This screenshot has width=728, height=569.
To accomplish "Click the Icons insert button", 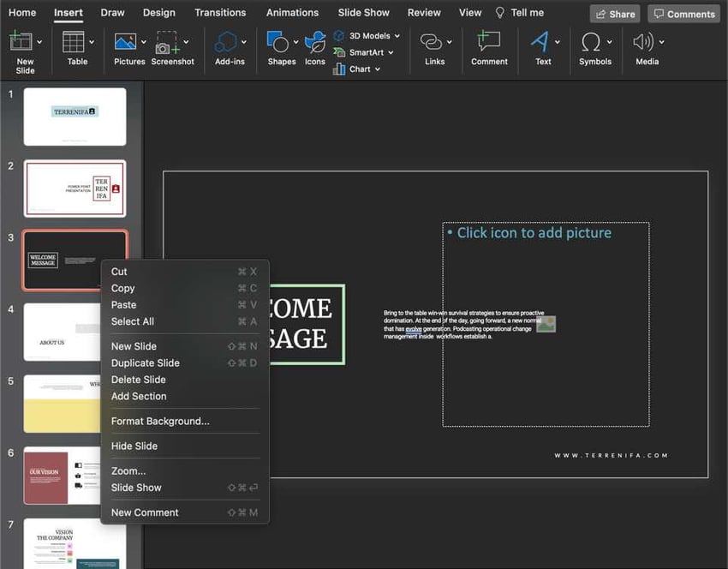I will click(x=315, y=43).
